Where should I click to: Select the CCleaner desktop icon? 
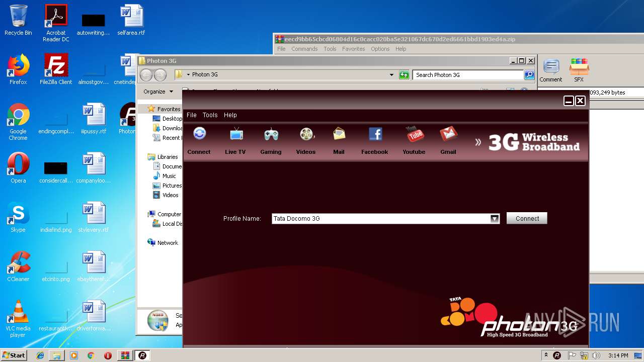tap(18, 266)
